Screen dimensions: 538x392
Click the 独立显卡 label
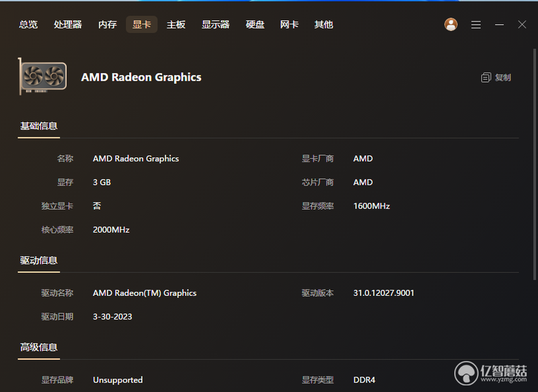[x=57, y=206]
